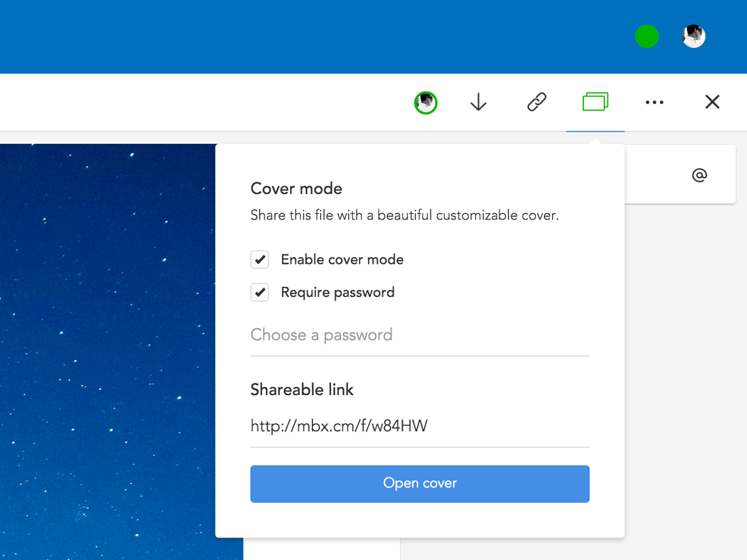
Task: Click the green status dot in header
Action: 647,37
